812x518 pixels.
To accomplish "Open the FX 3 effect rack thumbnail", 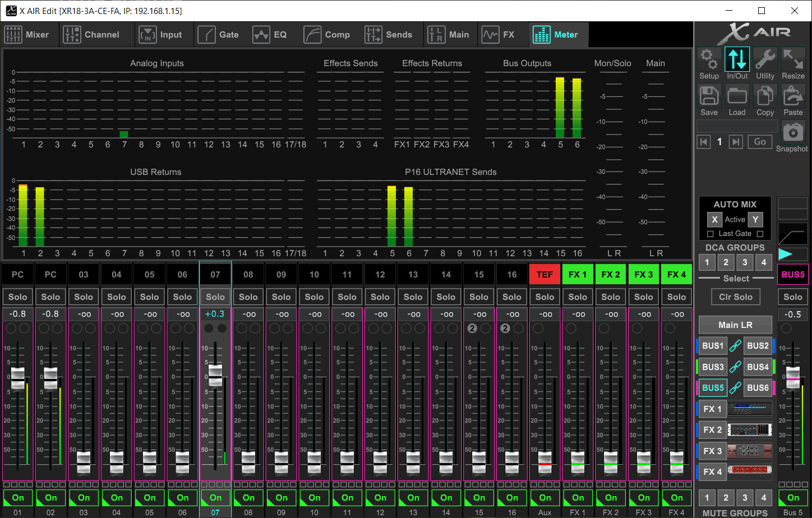I will point(750,451).
